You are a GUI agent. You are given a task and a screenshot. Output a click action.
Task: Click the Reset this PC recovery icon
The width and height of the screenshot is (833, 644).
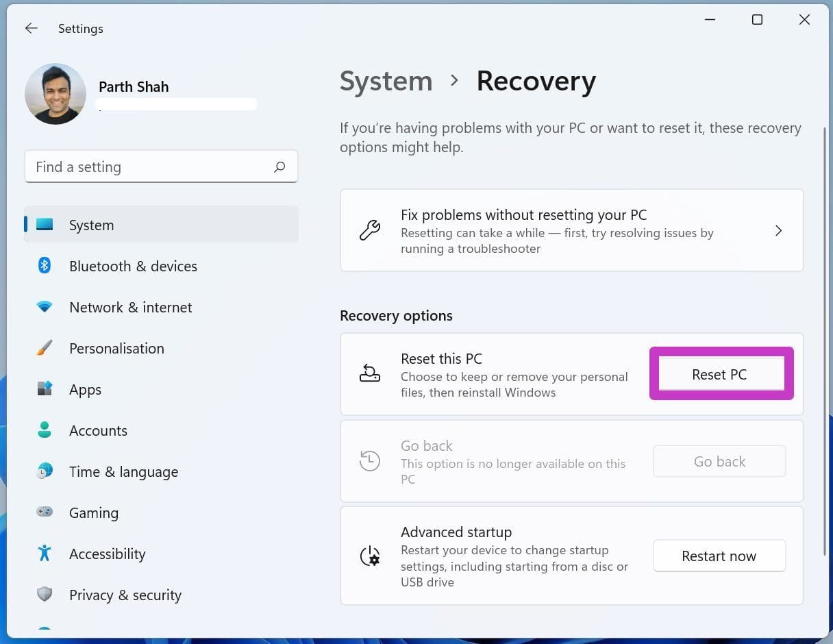[370, 373]
